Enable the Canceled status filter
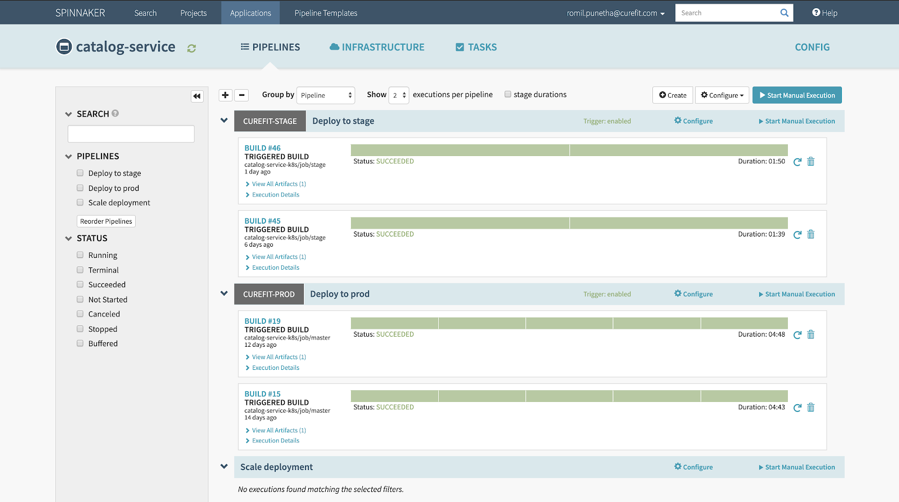The image size is (899, 502). point(80,314)
